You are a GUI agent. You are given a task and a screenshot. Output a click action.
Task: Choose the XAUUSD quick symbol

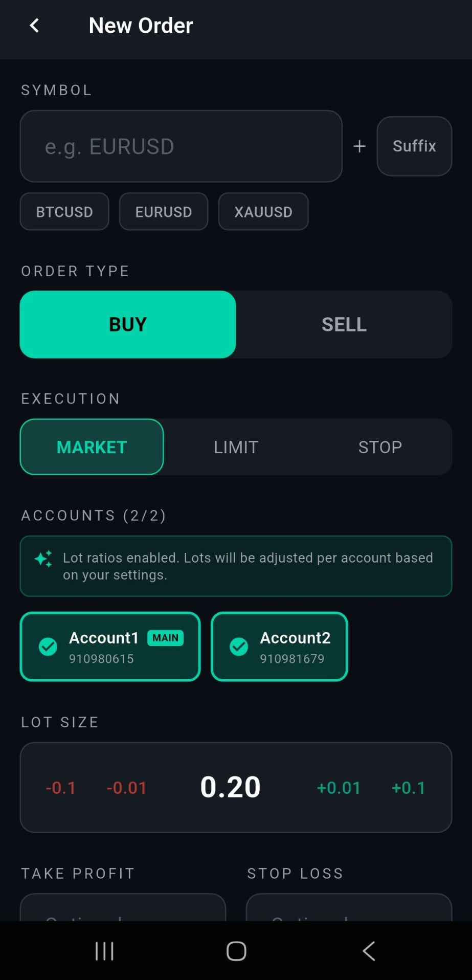tap(263, 211)
